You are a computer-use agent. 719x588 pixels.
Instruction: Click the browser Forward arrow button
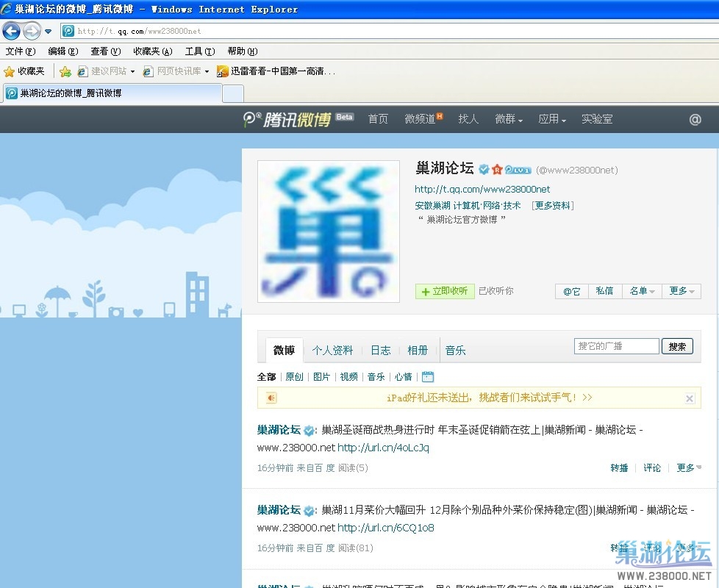pos(32,31)
